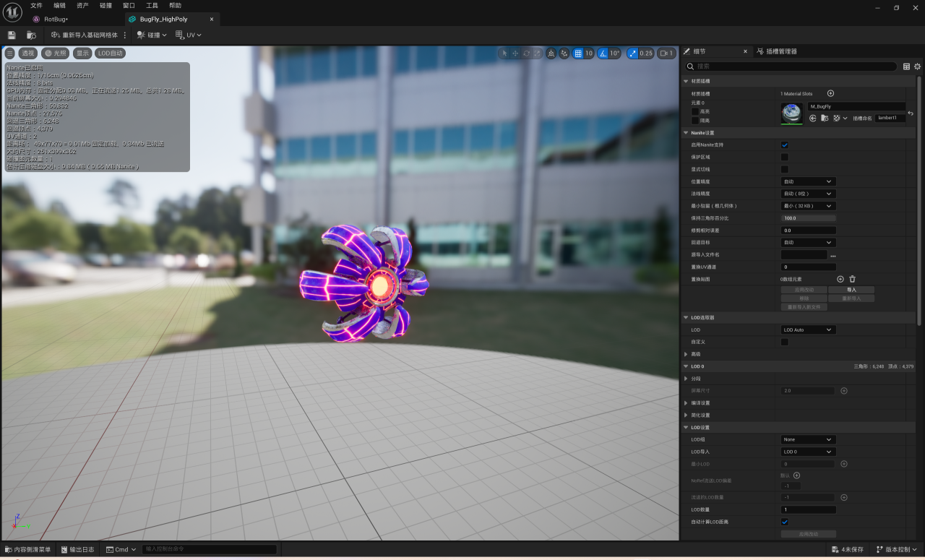
Task: Click the 保持三角形百分比 value slider
Action: [808, 218]
